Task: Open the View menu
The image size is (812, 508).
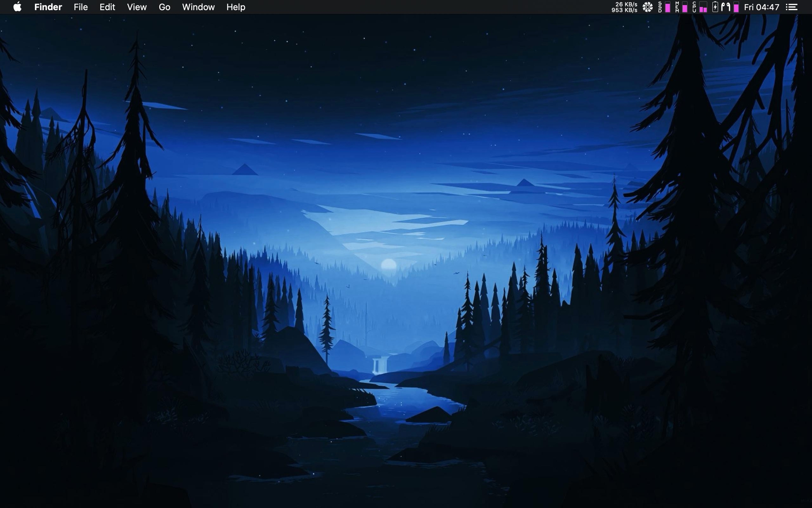Action: (137, 7)
